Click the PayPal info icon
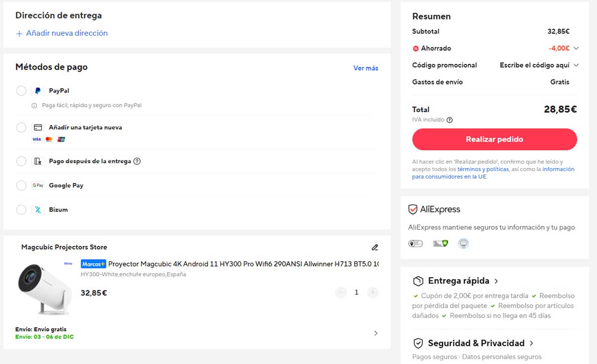 [x=34, y=105]
